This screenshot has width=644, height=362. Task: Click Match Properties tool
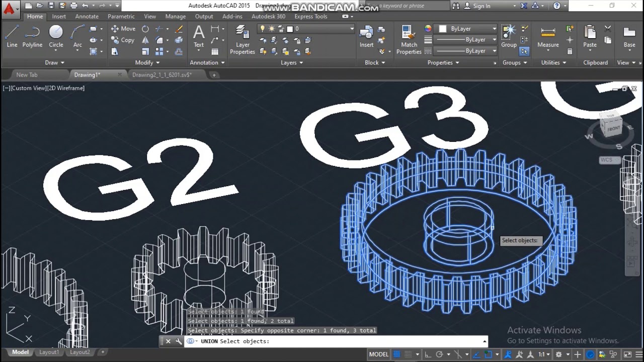pyautogui.click(x=409, y=39)
